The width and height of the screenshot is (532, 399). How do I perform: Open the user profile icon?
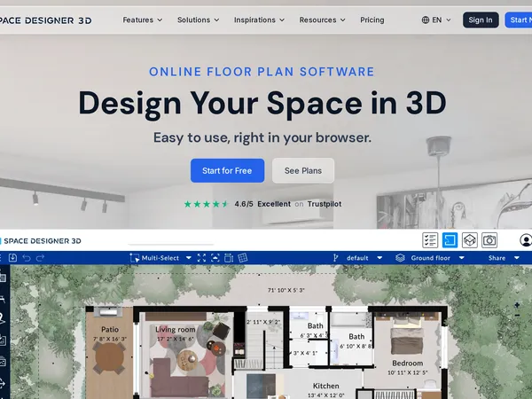point(526,240)
